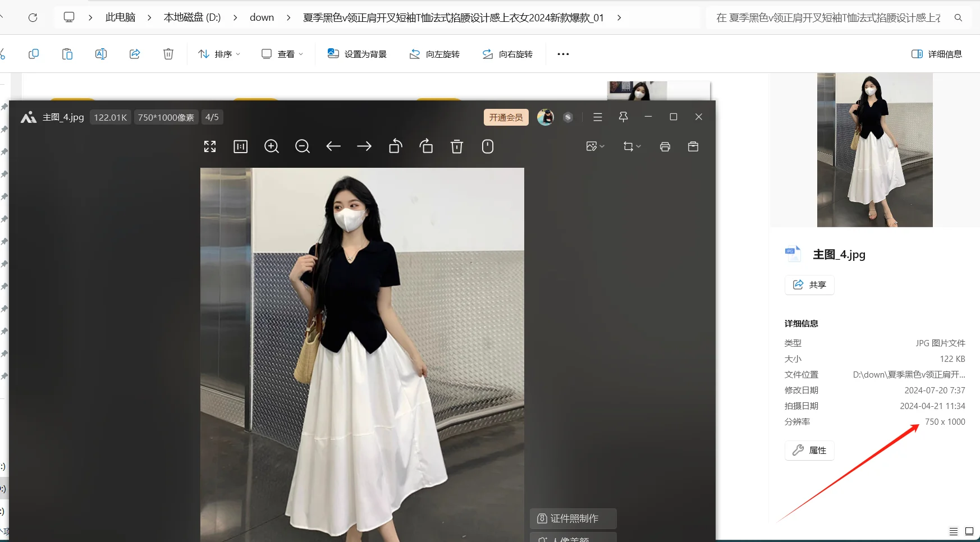This screenshot has height=542, width=980.
Task: Open the crop tool dropdown in the viewer
Action: (631, 146)
